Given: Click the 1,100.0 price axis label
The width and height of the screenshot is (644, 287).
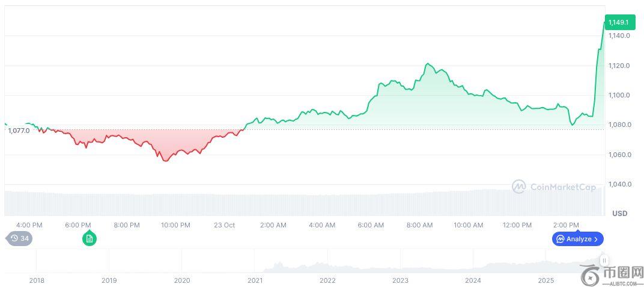Looking at the screenshot, I should 618,95.
